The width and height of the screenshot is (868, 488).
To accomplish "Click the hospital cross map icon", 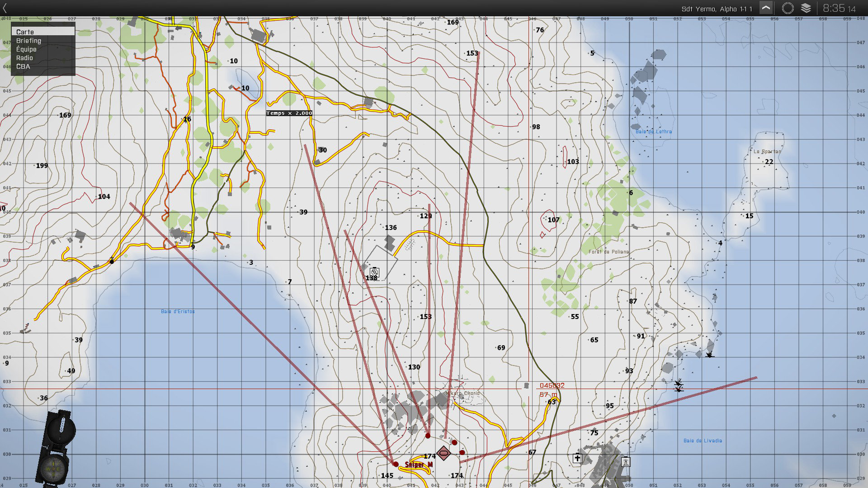I will [x=577, y=458].
